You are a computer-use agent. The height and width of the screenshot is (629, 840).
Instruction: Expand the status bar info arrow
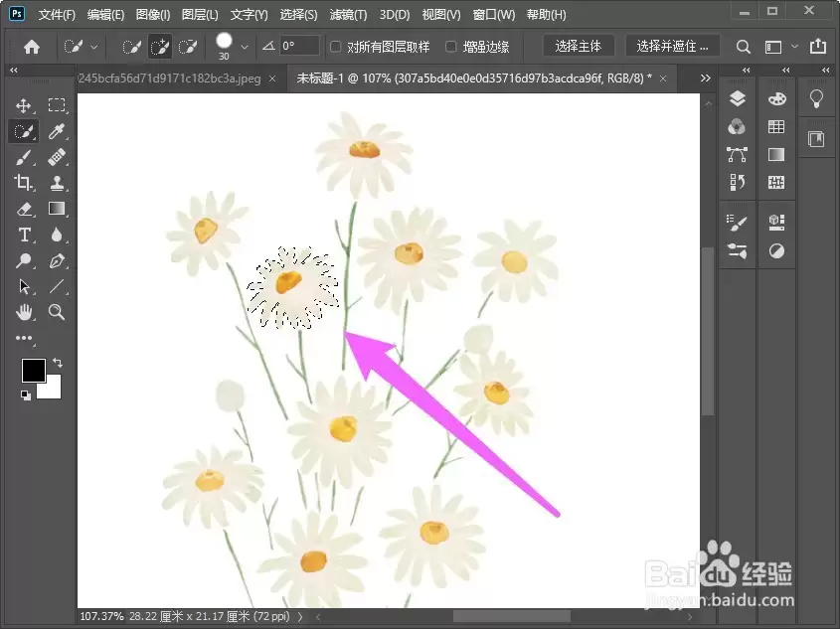coord(300,617)
